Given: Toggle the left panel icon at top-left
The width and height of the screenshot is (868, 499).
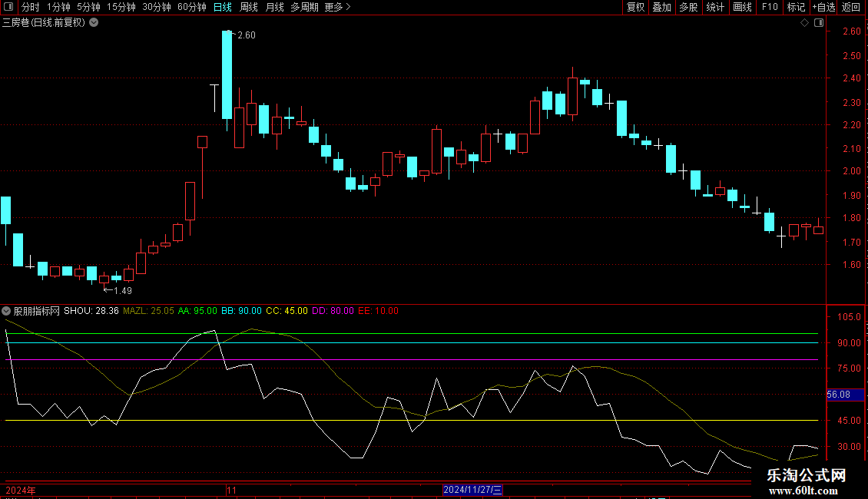Looking at the screenshot, I should [x=8, y=7].
